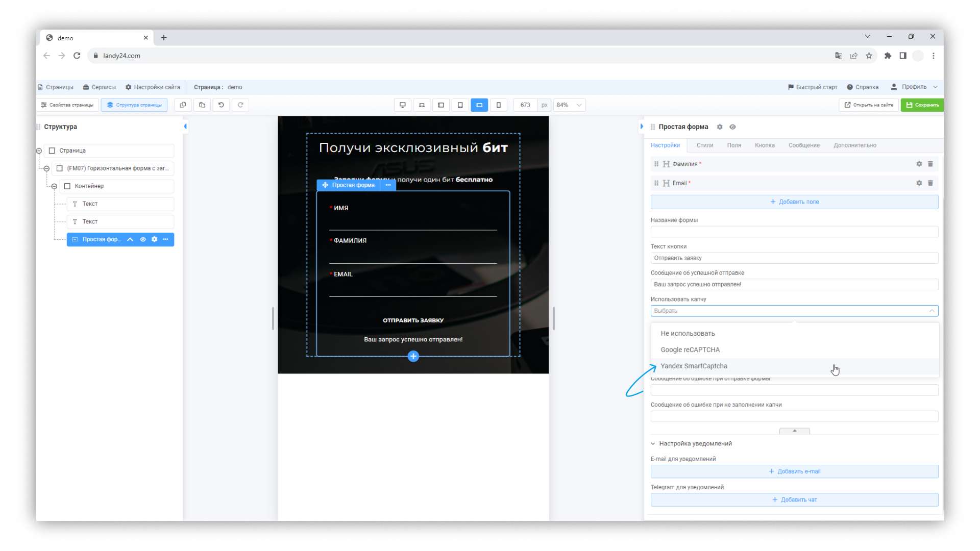Open the Профиль dropdown menu
Screen dimensions: 980x551
tap(914, 87)
